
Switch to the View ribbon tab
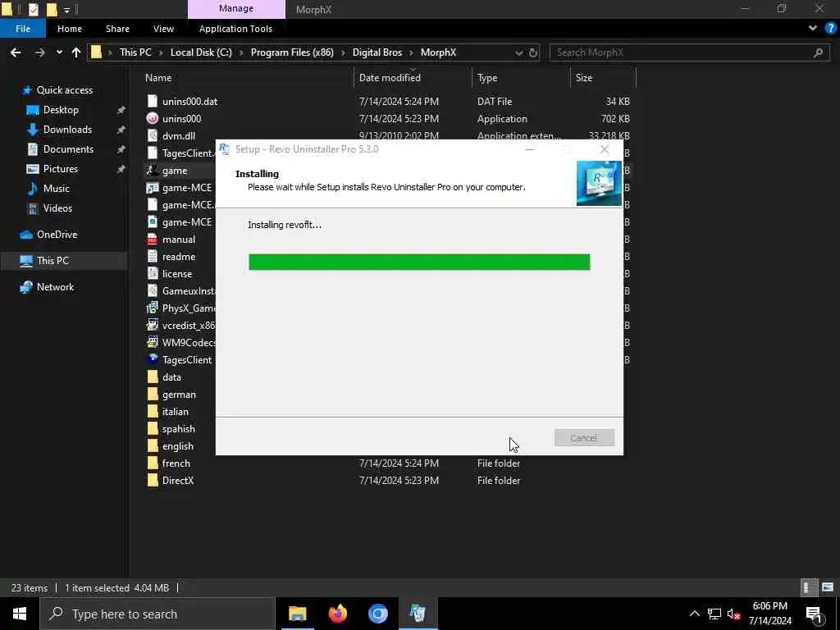coord(163,29)
